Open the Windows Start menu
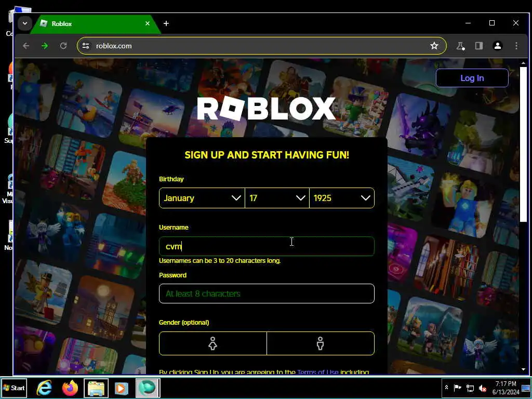 click(14, 388)
